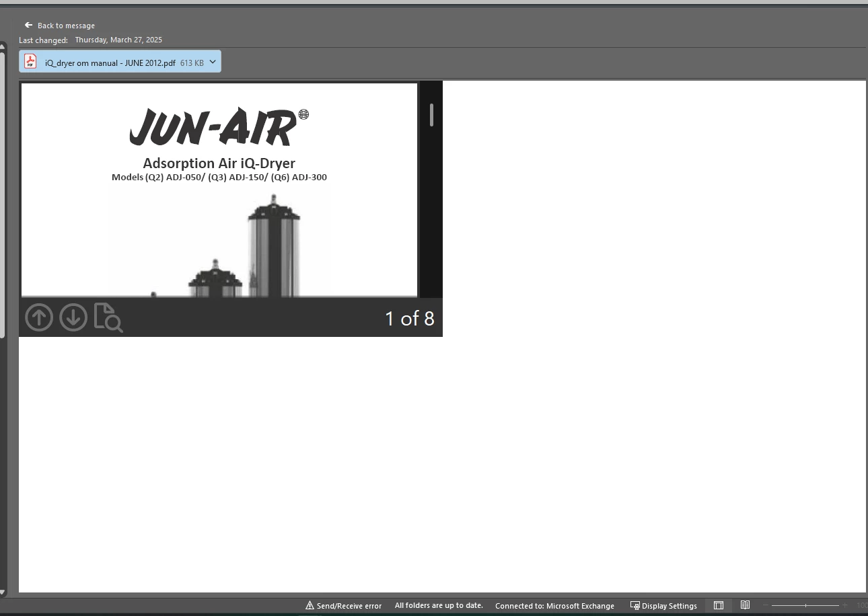This screenshot has width=868, height=616.
Task: Click the JUN-AIR logo in the preview
Action: pos(218,126)
